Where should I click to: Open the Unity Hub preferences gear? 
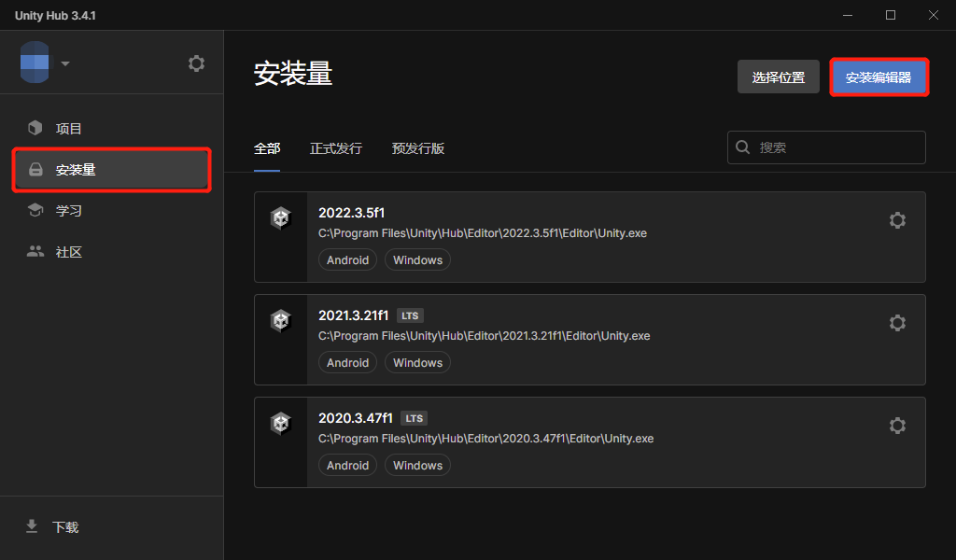tap(196, 63)
